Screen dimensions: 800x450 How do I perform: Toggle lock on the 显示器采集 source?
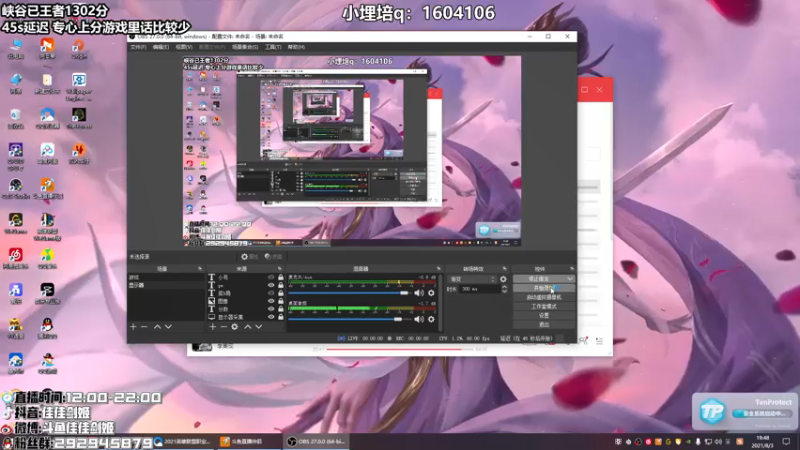tap(281, 317)
